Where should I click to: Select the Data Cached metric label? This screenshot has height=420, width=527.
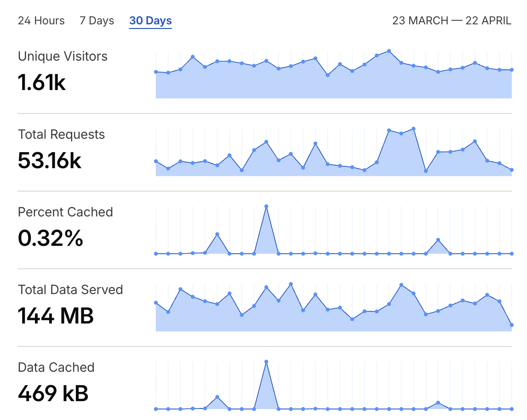pyautogui.click(x=56, y=368)
